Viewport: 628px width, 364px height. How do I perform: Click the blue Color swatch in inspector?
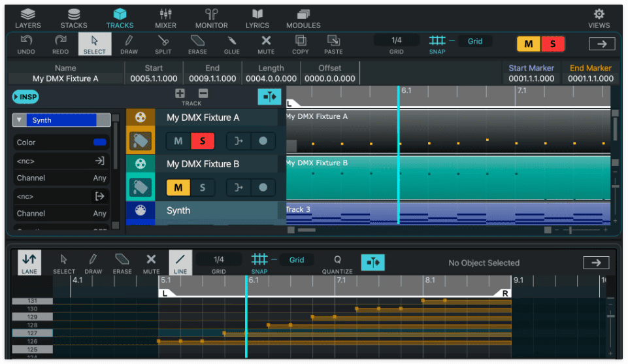click(x=100, y=142)
